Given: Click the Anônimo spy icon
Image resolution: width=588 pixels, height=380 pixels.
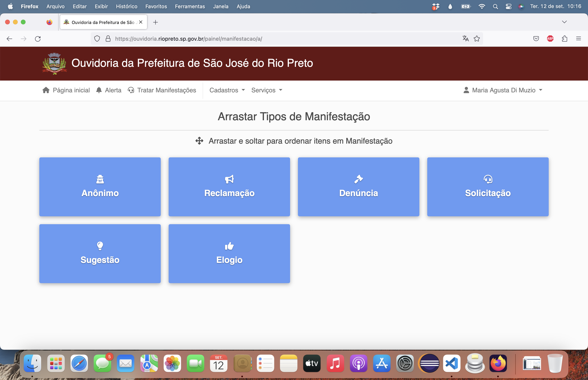Looking at the screenshot, I should click(100, 179).
